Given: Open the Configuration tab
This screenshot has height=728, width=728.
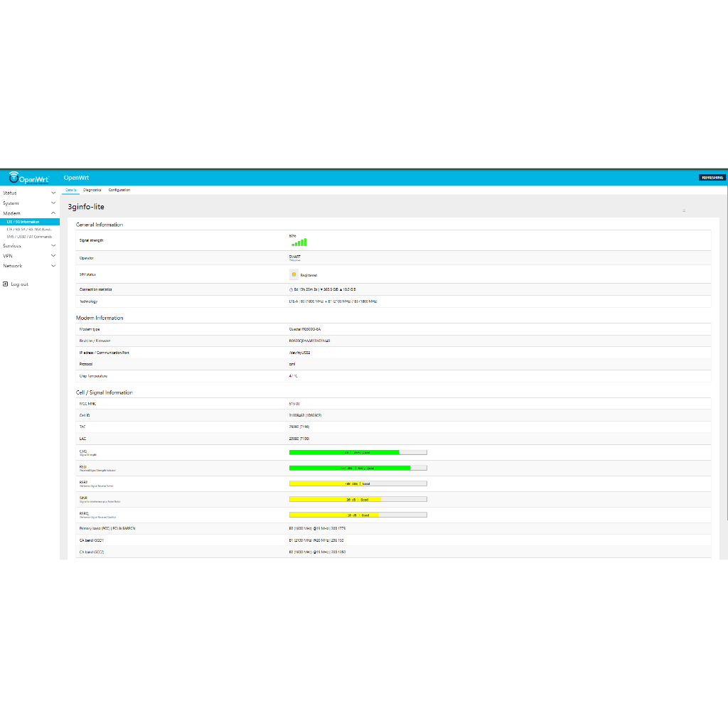Looking at the screenshot, I should click(x=119, y=190).
